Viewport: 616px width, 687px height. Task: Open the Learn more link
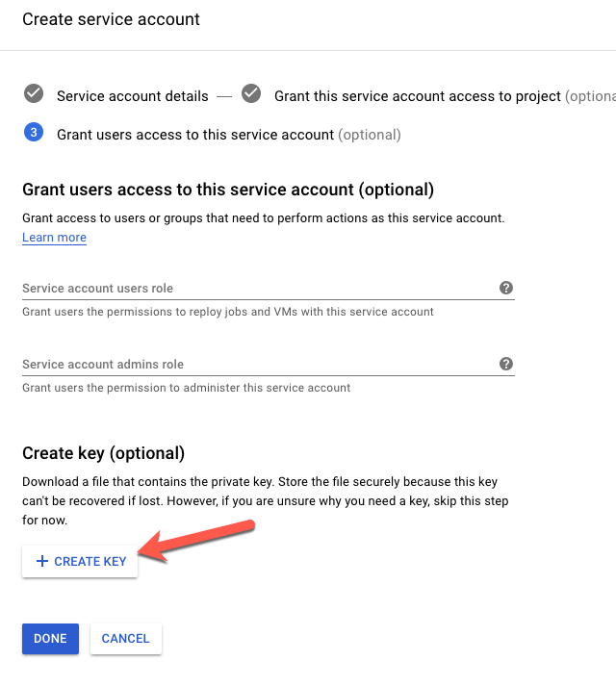(54, 238)
